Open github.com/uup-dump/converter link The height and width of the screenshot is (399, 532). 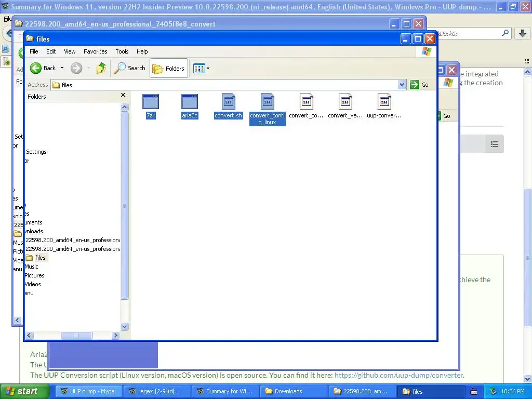(398, 375)
